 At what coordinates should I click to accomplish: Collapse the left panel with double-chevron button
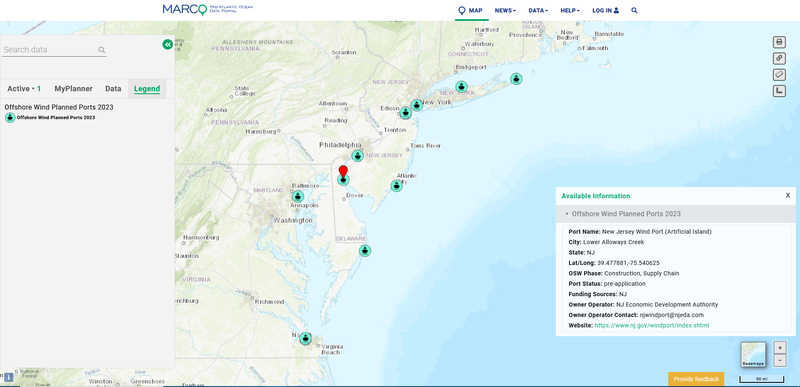point(167,44)
